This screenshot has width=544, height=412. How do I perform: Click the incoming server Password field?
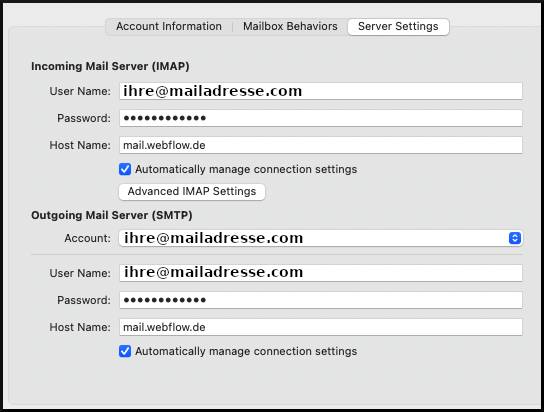pyautogui.click(x=321, y=118)
